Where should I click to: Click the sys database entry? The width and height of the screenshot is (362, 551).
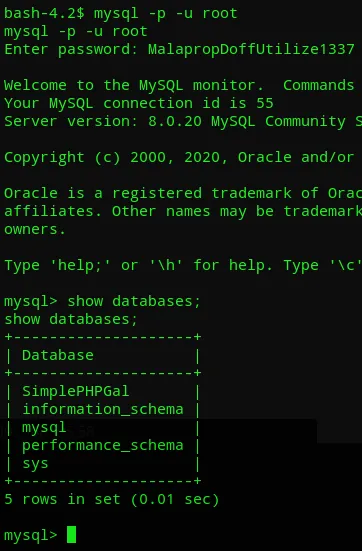coord(35,464)
